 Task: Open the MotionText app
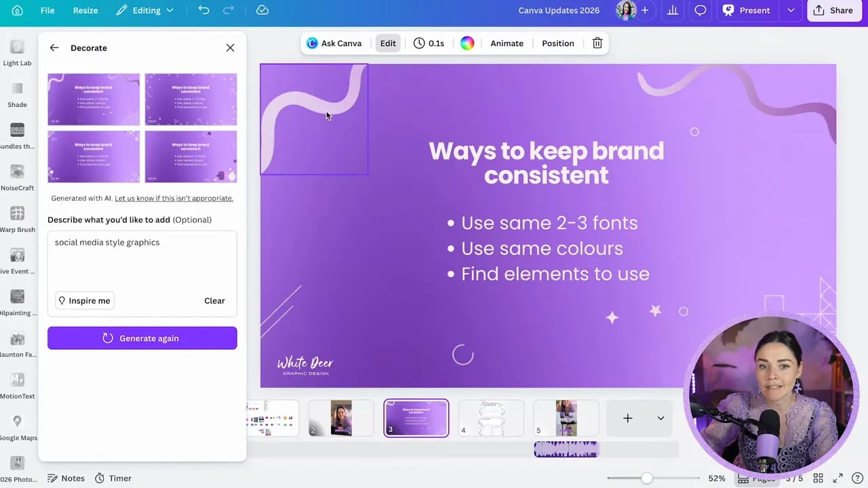(17, 386)
